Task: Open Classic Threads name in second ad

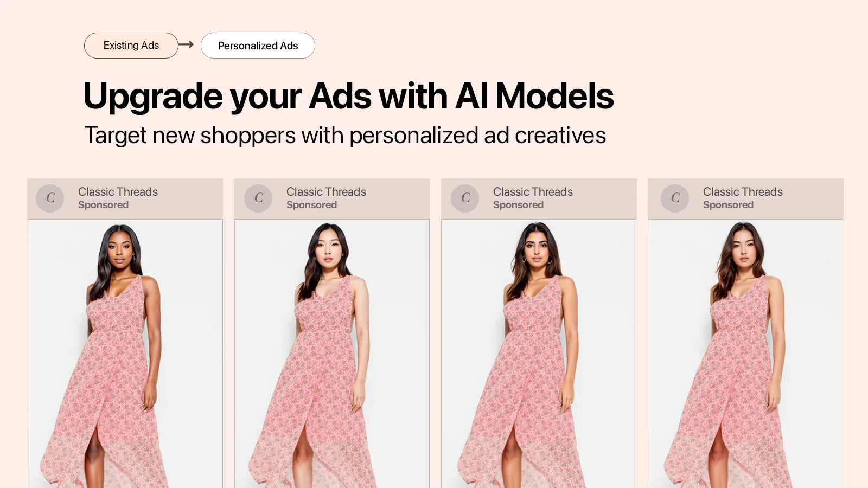Action: click(326, 192)
